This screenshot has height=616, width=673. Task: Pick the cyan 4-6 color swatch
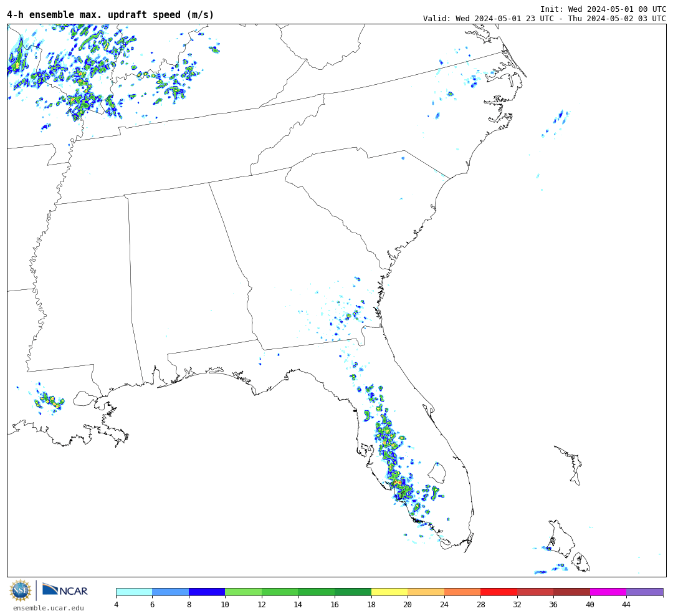[135, 592]
